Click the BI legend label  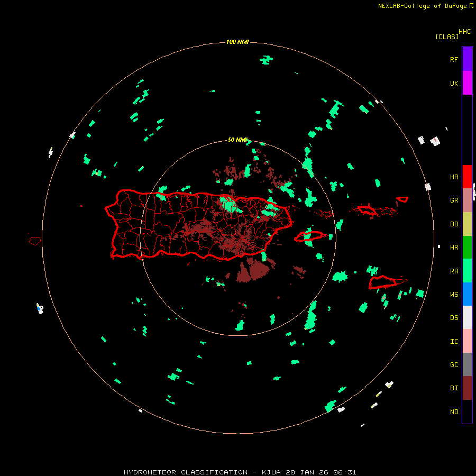point(454,388)
